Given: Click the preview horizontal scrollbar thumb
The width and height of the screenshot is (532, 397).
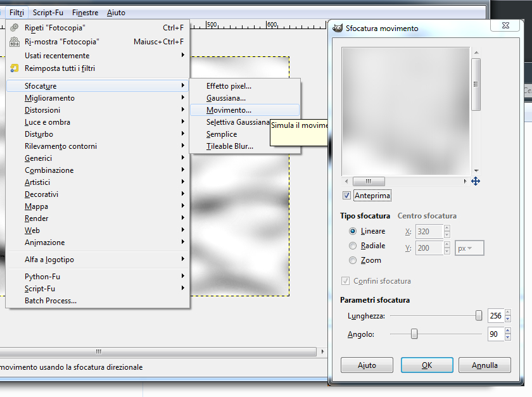Looking at the screenshot, I should [x=369, y=181].
